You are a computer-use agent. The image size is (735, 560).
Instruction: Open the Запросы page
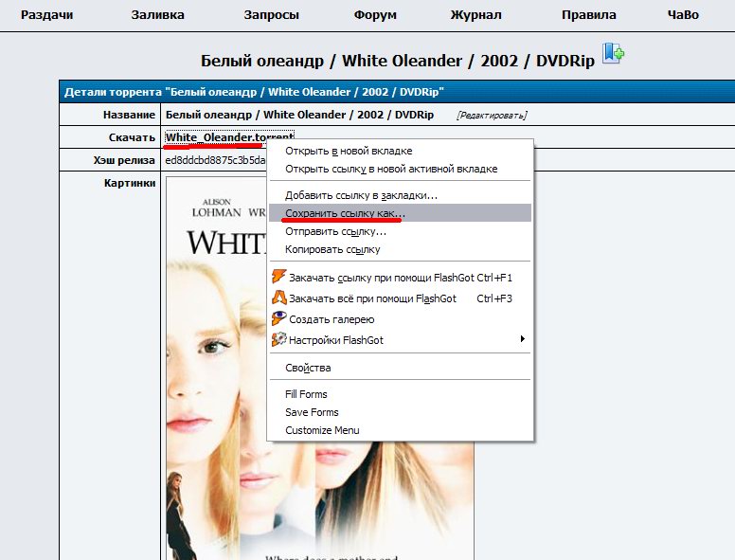[x=271, y=15]
